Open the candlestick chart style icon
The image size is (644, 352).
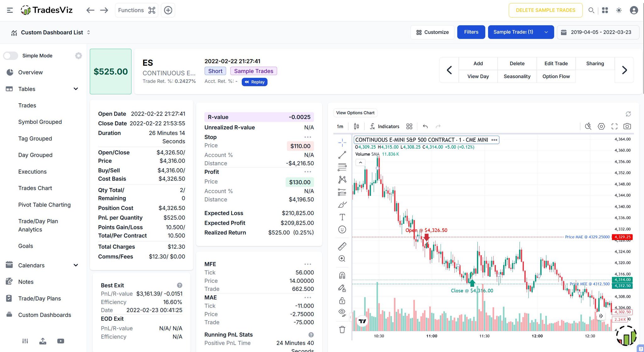(x=356, y=126)
